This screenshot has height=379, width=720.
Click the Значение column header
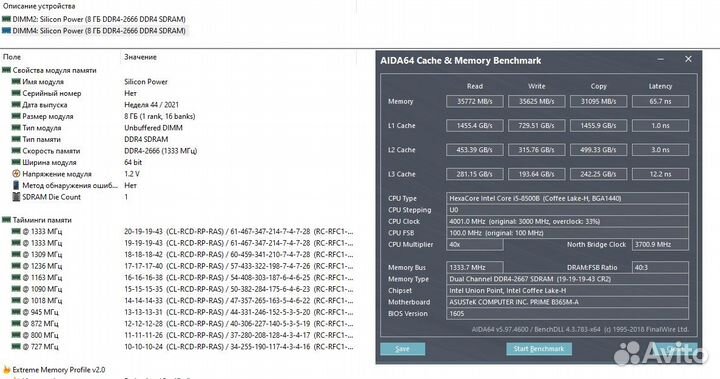click(141, 57)
